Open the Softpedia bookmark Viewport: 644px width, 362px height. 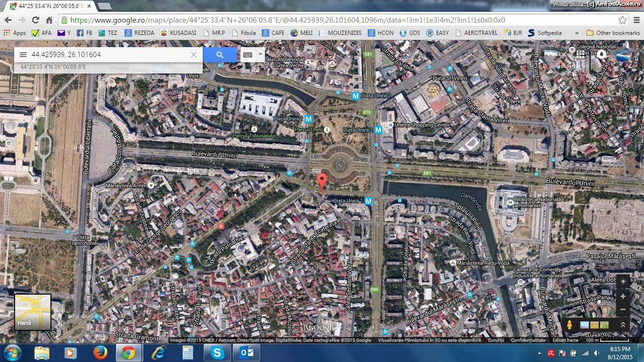[x=545, y=33]
